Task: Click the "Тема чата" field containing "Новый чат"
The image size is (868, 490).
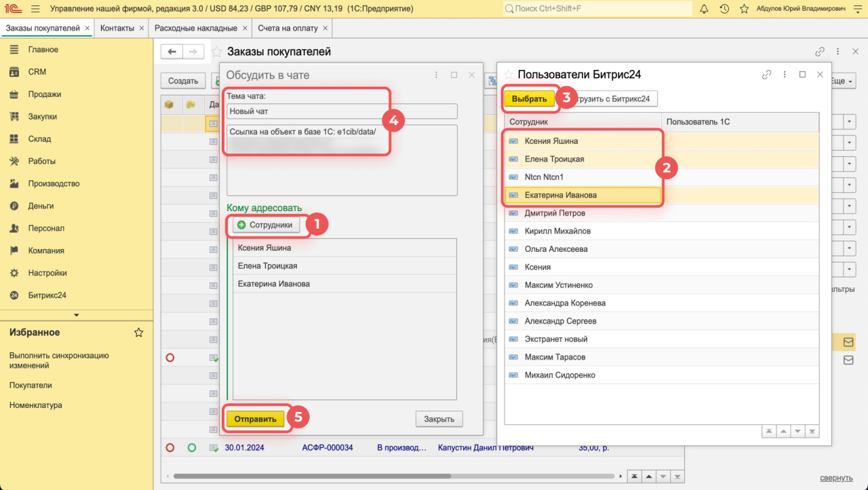Action: pyautogui.click(x=342, y=111)
